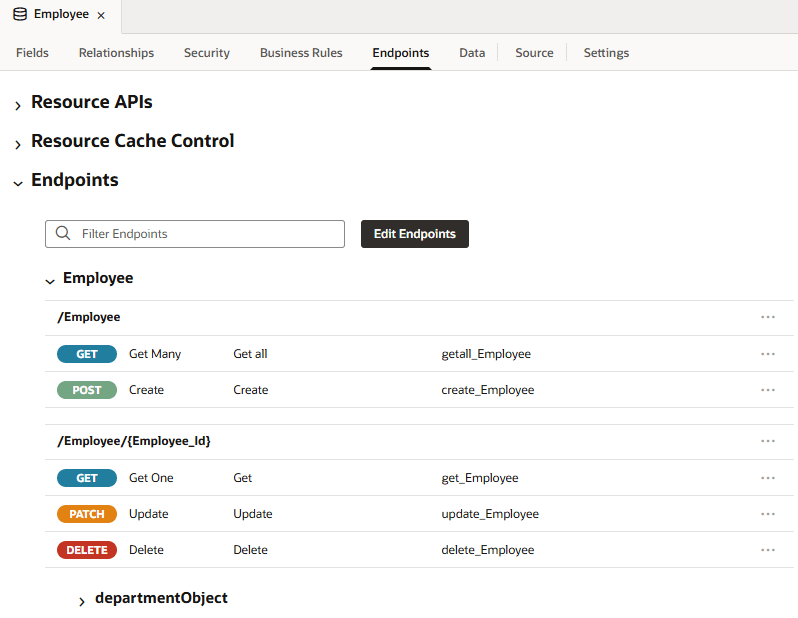Collapse the Employee endpoint group
The width and height of the screenshot is (798, 618).
[50, 281]
